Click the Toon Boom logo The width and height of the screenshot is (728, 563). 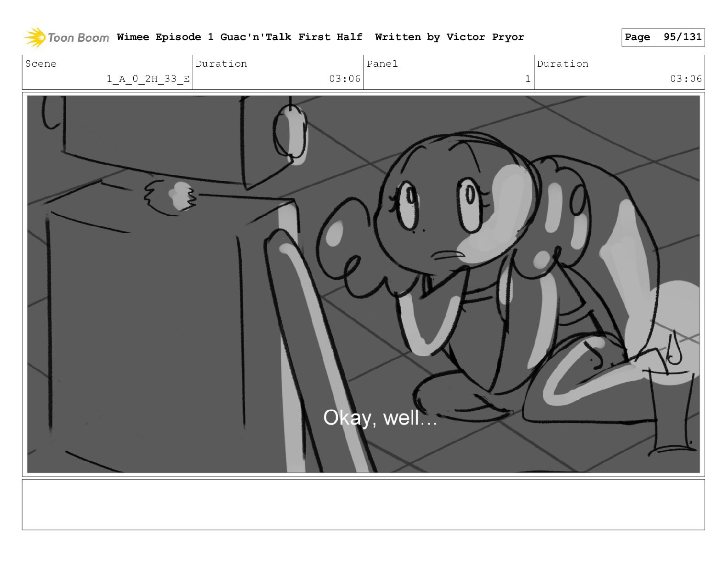(x=67, y=37)
